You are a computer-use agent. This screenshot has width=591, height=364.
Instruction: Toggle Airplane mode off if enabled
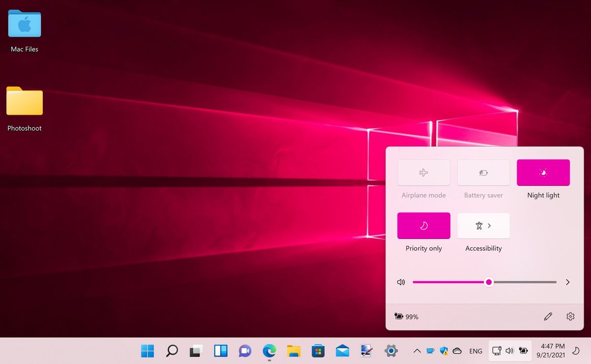click(x=424, y=172)
